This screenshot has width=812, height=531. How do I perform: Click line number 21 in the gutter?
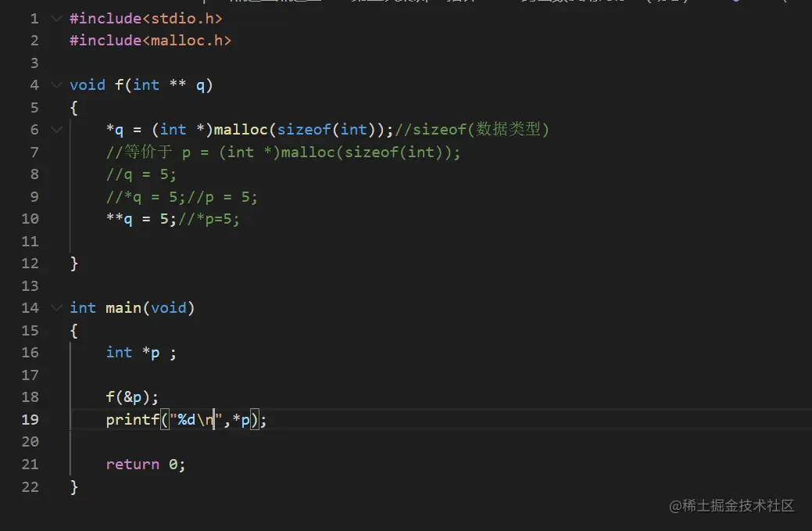click(30, 464)
